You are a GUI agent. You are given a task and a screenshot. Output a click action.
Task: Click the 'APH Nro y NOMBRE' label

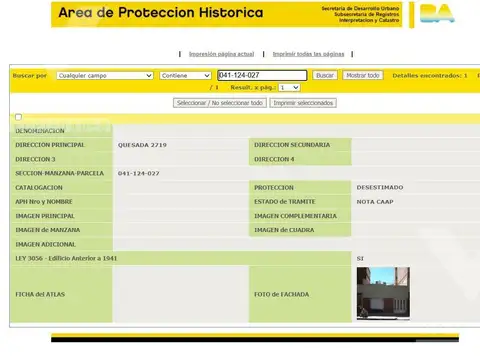click(x=44, y=202)
